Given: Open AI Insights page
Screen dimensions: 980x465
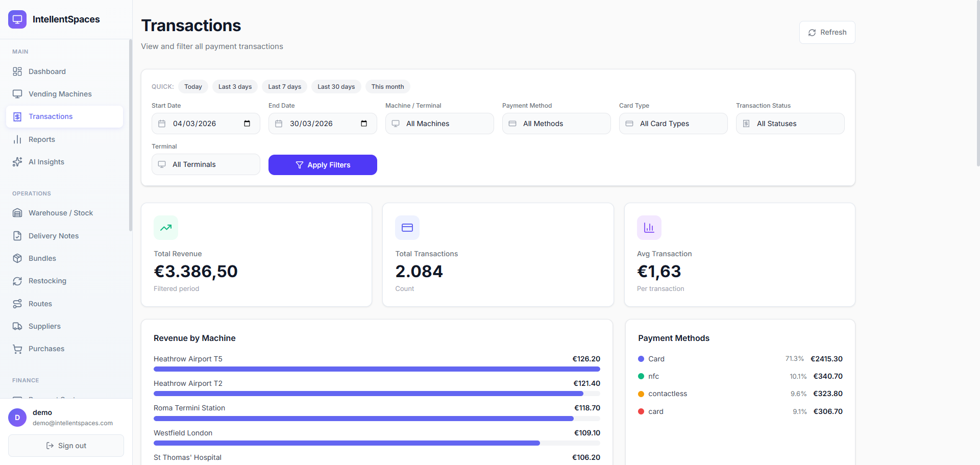Looking at the screenshot, I should [x=64, y=162].
